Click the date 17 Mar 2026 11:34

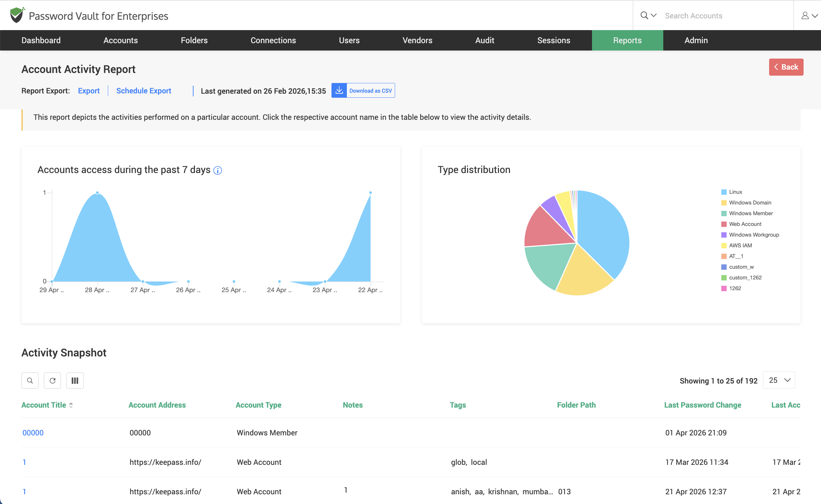[x=697, y=462]
